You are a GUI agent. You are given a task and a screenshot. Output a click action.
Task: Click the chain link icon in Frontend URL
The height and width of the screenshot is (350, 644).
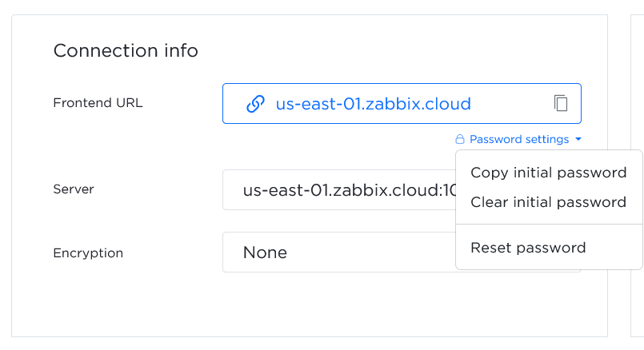point(255,104)
